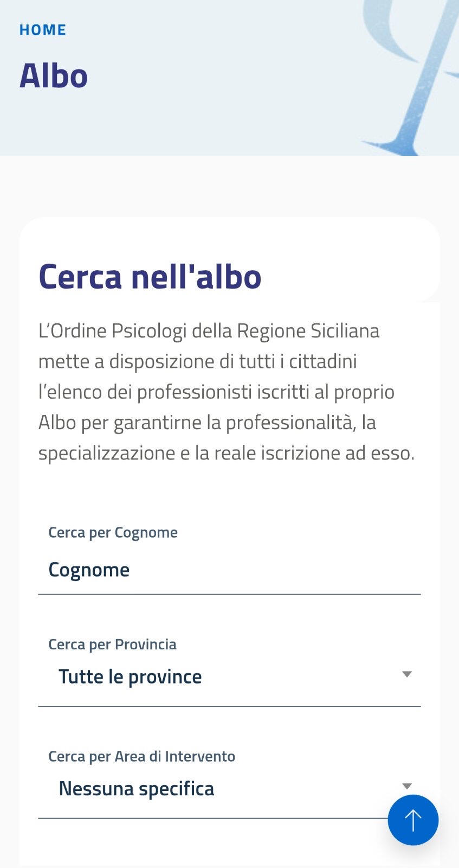
Task: Click the Cerca per Cognome label
Action: [x=113, y=532]
